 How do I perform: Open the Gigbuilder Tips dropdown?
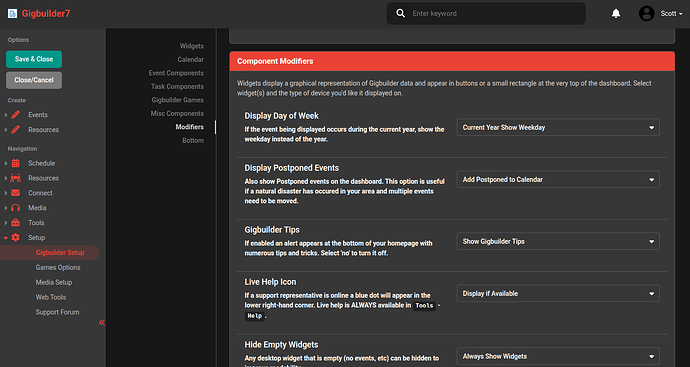(558, 241)
